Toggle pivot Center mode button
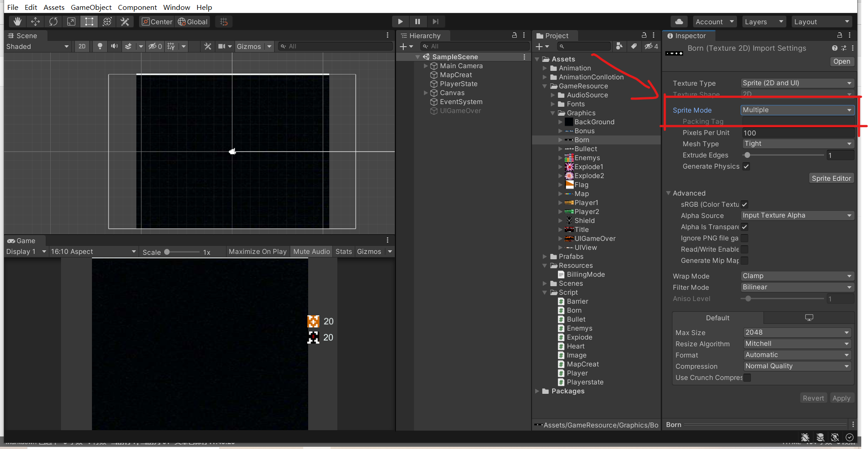The image size is (868, 449). (157, 22)
